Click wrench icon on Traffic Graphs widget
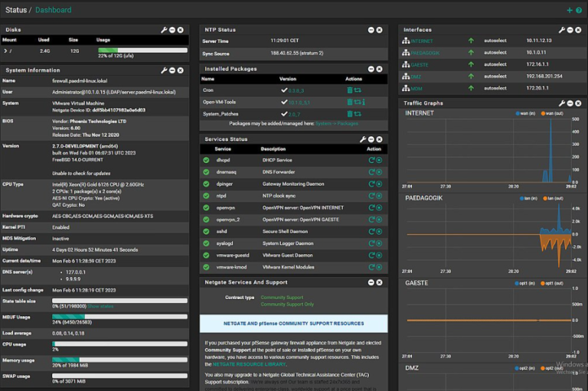This screenshot has width=588, height=391. click(562, 103)
